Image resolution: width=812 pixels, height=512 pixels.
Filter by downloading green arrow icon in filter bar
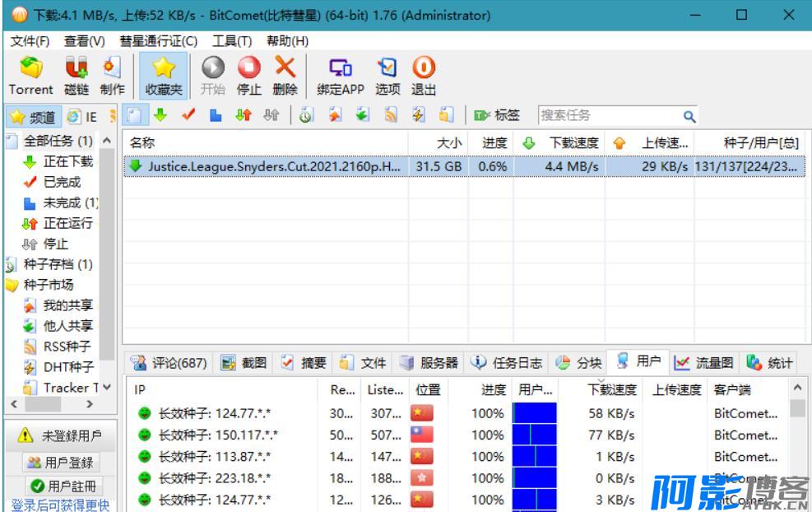coord(160,115)
